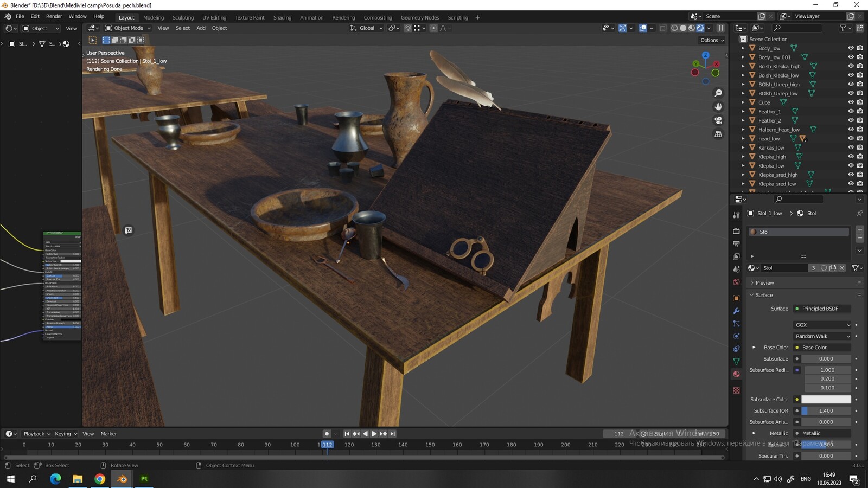The image size is (868, 488).
Task: Enable Rendered viewport shading
Action: (700, 28)
